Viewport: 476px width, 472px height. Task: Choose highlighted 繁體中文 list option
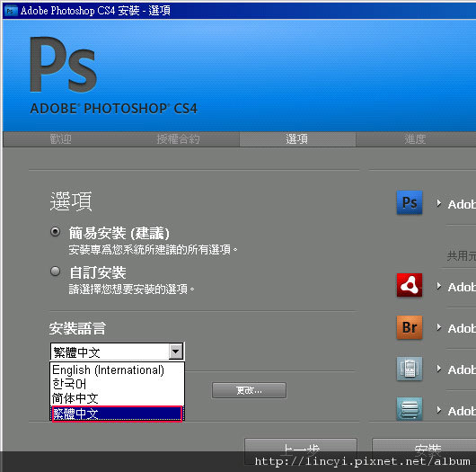(117, 414)
